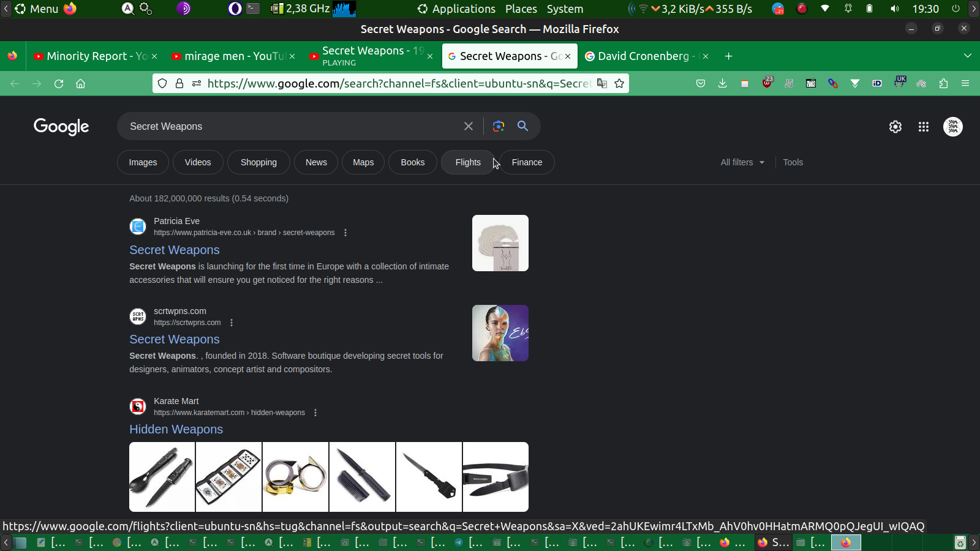The width and height of the screenshot is (980, 551).
Task: View site security padlock details
Action: 179,84
